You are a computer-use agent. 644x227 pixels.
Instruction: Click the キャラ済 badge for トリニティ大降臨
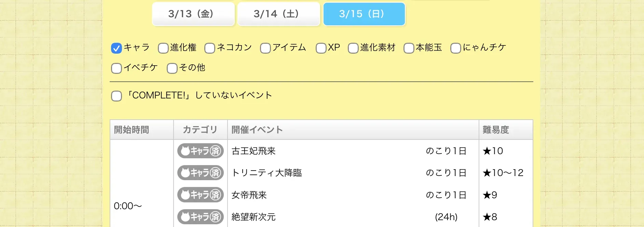click(200, 173)
